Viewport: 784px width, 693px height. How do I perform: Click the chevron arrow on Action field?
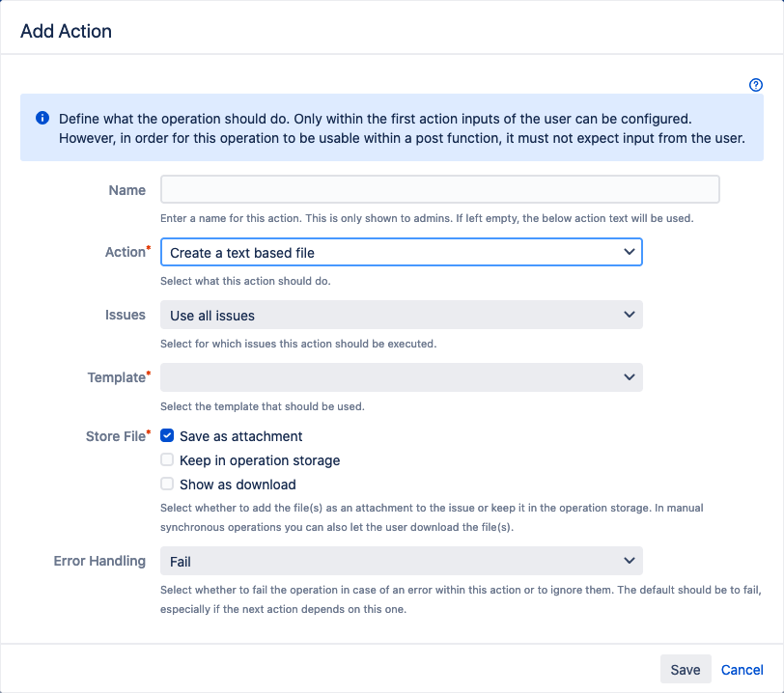pos(630,252)
